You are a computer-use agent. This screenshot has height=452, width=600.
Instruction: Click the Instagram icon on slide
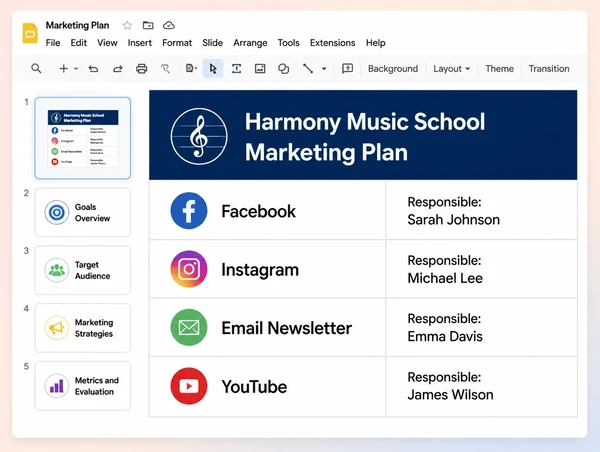[189, 269]
